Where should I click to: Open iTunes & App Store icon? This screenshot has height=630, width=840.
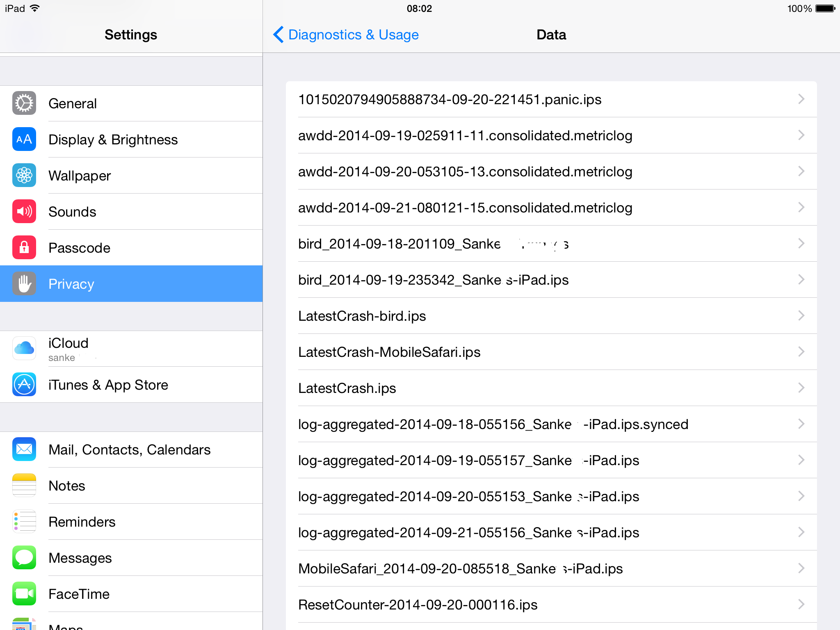tap(24, 385)
